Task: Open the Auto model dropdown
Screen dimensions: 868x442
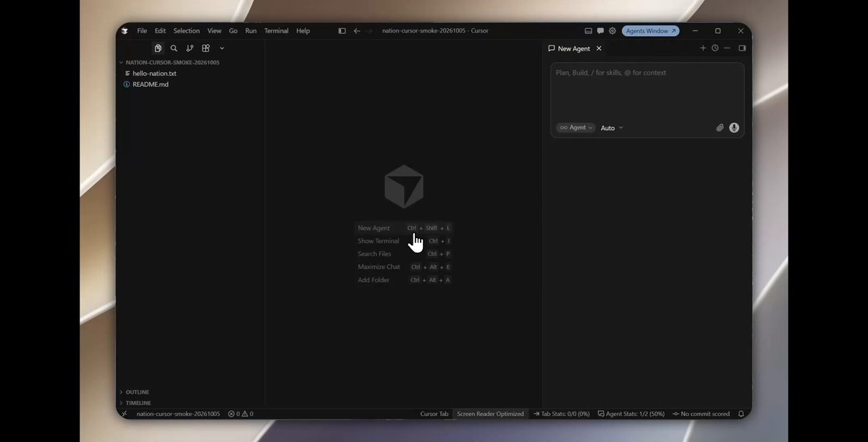Action: pos(612,128)
